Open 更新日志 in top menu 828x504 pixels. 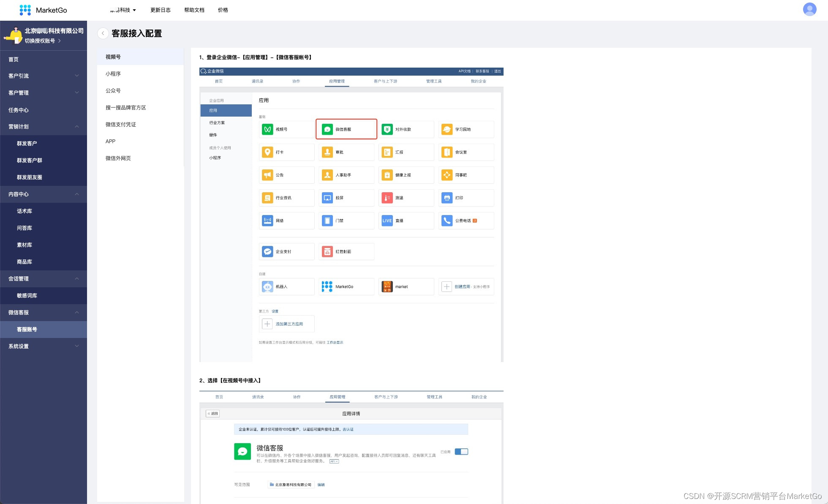[161, 10]
